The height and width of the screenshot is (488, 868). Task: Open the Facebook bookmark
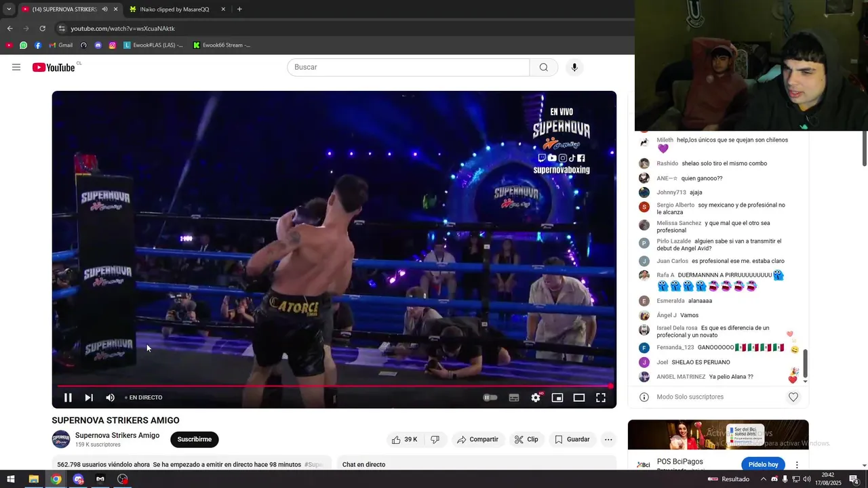pyautogui.click(x=38, y=45)
